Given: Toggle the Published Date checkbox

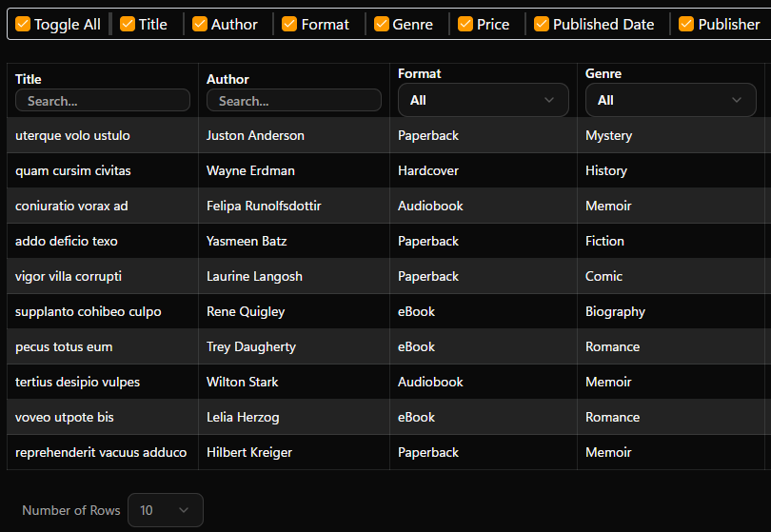Looking at the screenshot, I should tap(542, 25).
